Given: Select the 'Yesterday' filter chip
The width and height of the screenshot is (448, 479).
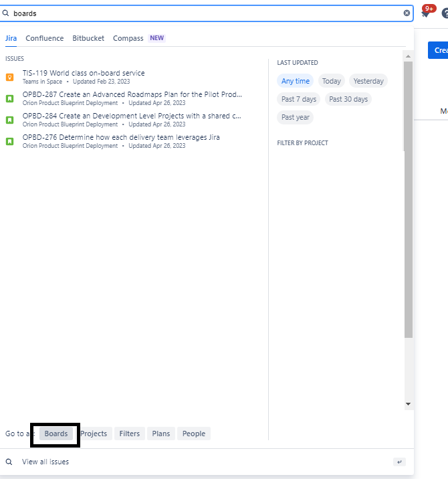Looking at the screenshot, I should [x=368, y=81].
